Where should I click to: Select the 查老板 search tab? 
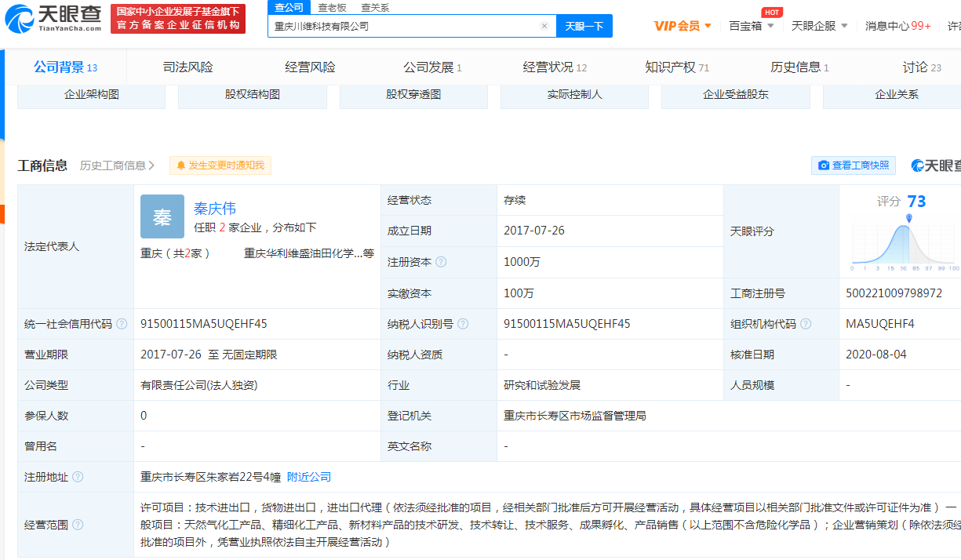coord(331,8)
